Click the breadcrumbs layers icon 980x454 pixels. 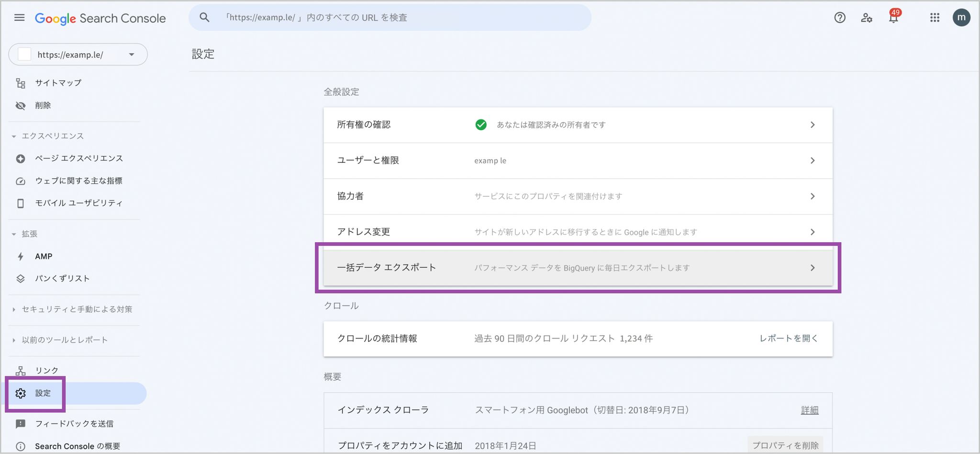click(21, 279)
